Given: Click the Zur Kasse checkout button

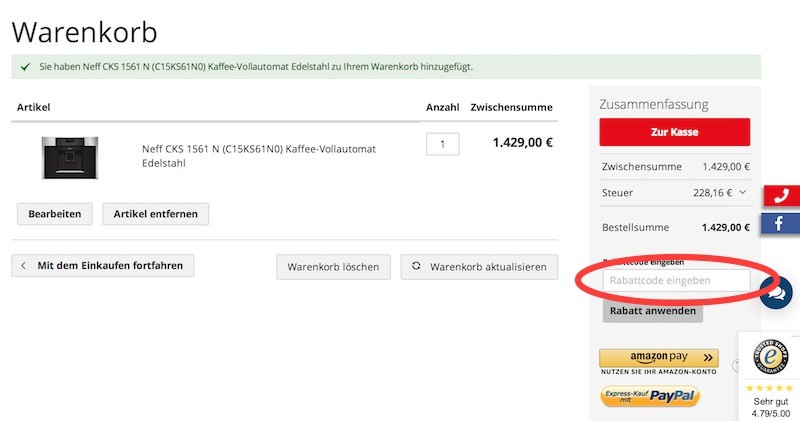Looking at the screenshot, I should tap(674, 132).
